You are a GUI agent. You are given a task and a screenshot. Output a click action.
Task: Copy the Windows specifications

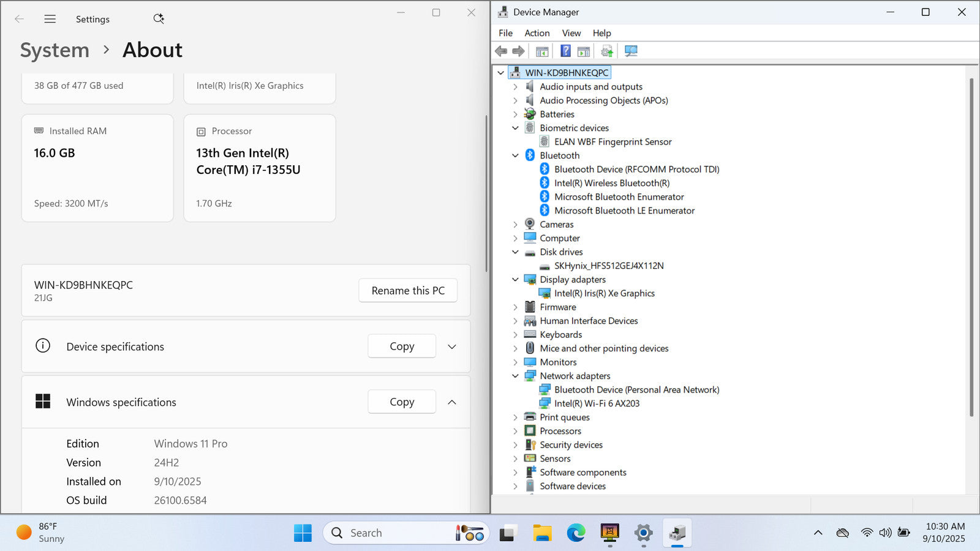(402, 402)
